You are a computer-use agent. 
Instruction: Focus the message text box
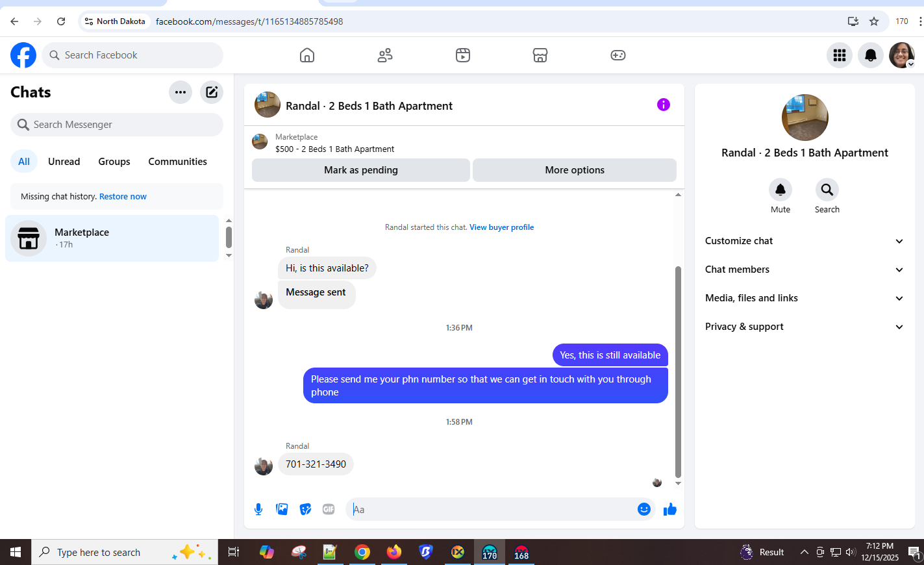[493, 509]
